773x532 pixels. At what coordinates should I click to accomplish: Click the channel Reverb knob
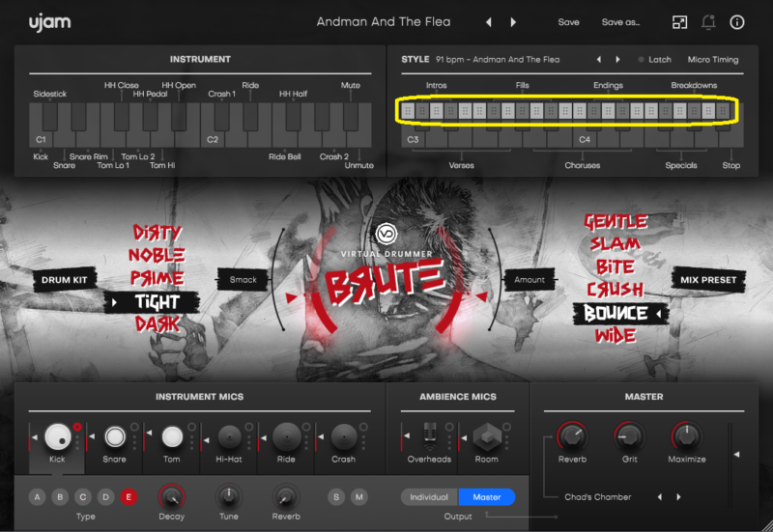coord(286,497)
